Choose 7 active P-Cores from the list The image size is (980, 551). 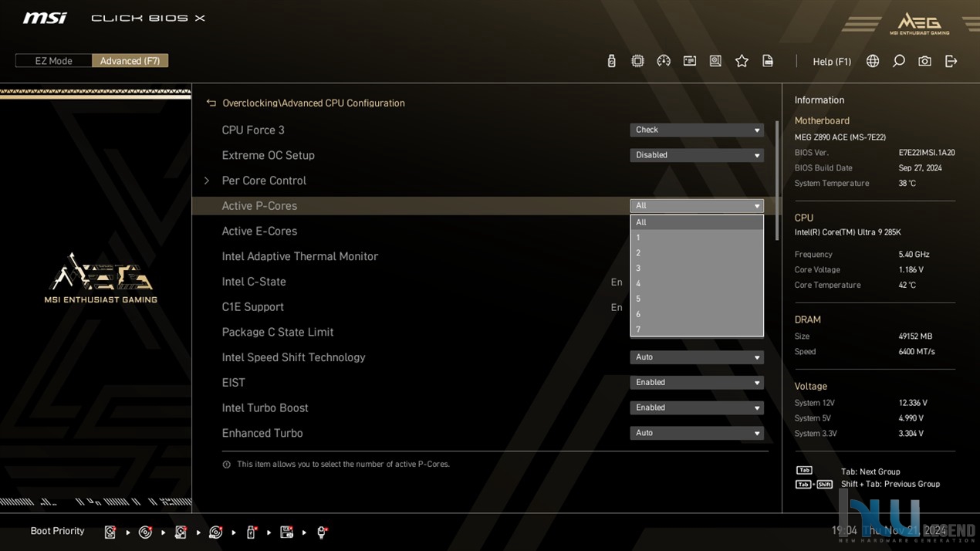click(x=697, y=329)
